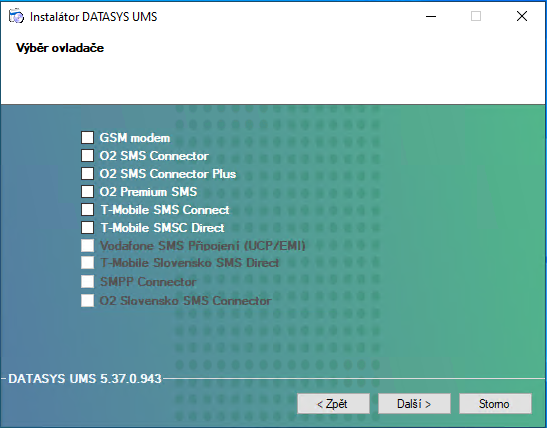Check the O2 SMS Connector option

(87, 155)
